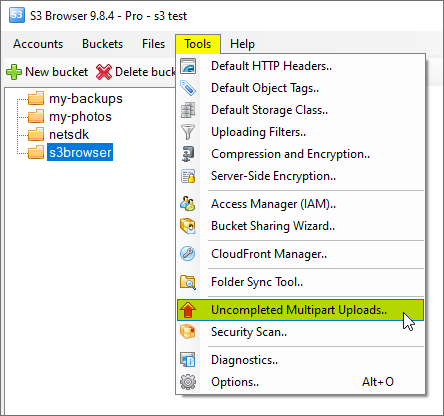
Task: Open the Buckets menu
Action: click(102, 44)
